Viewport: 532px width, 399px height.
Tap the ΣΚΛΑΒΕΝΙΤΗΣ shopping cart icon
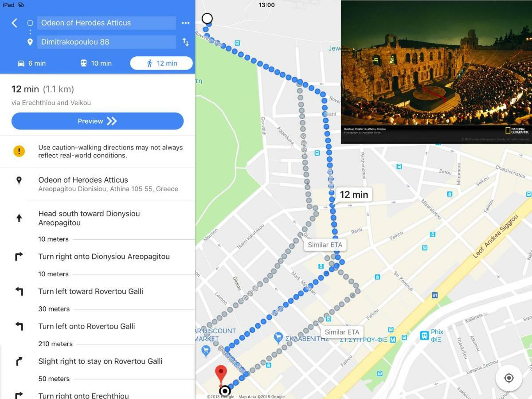pyautogui.click(x=278, y=338)
